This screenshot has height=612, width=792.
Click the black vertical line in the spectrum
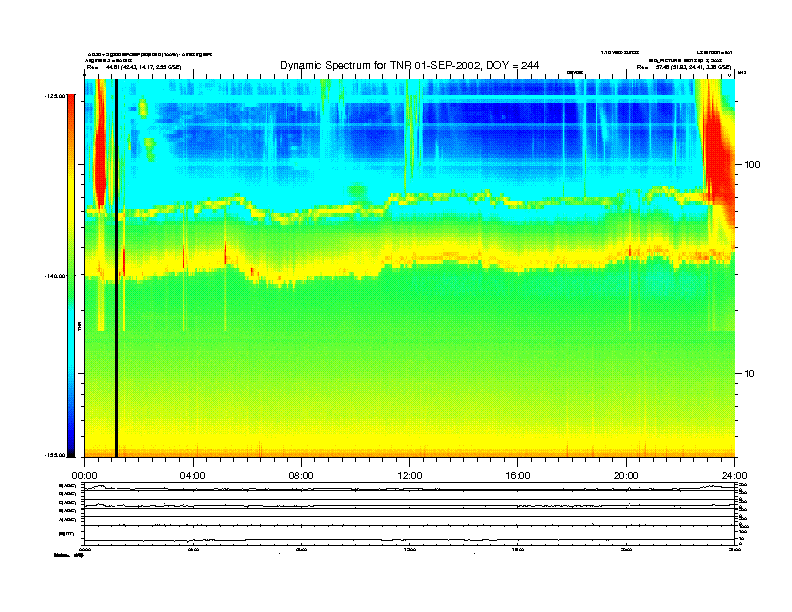[x=116, y=268]
